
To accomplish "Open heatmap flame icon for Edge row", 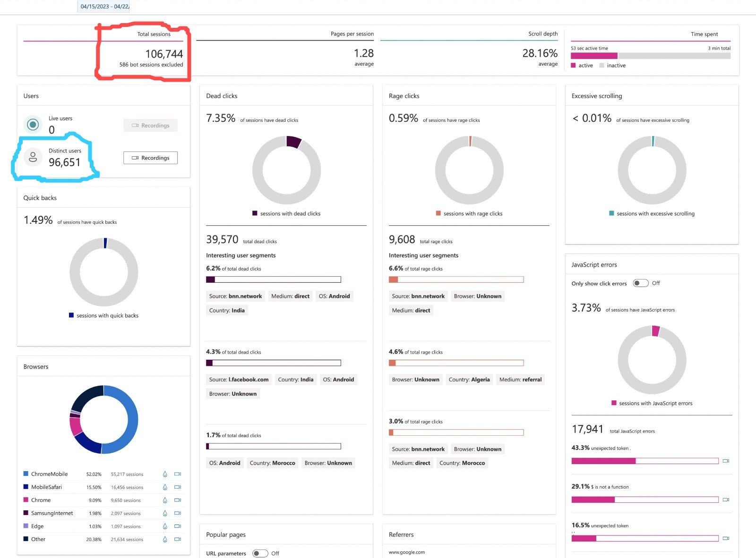I will point(165,526).
